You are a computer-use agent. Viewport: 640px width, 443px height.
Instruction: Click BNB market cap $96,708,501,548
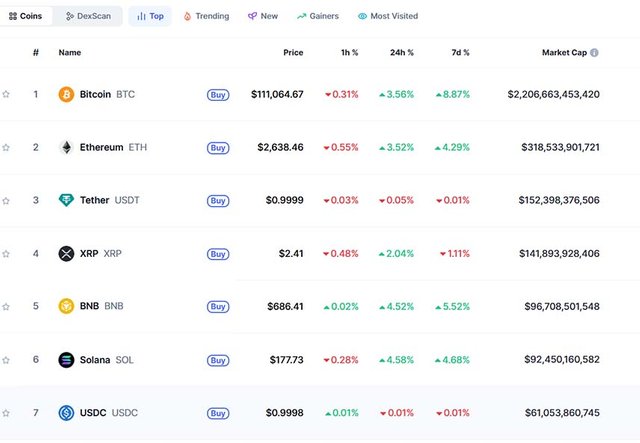point(562,307)
